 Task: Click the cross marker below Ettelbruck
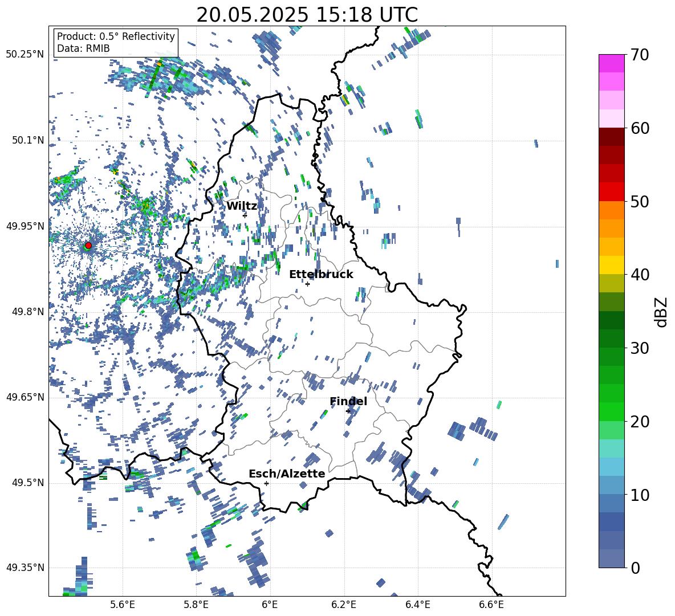(x=307, y=284)
